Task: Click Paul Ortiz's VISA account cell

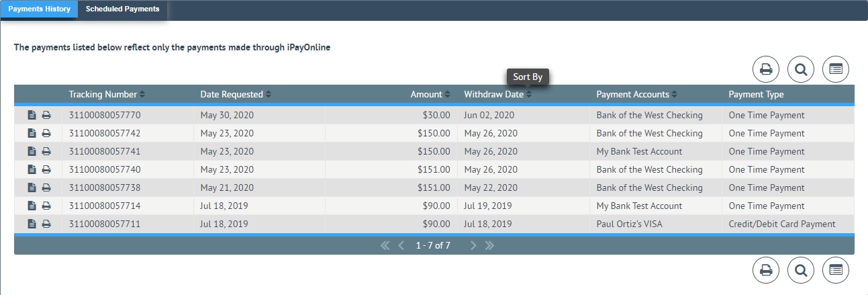Action: point(629,224)
